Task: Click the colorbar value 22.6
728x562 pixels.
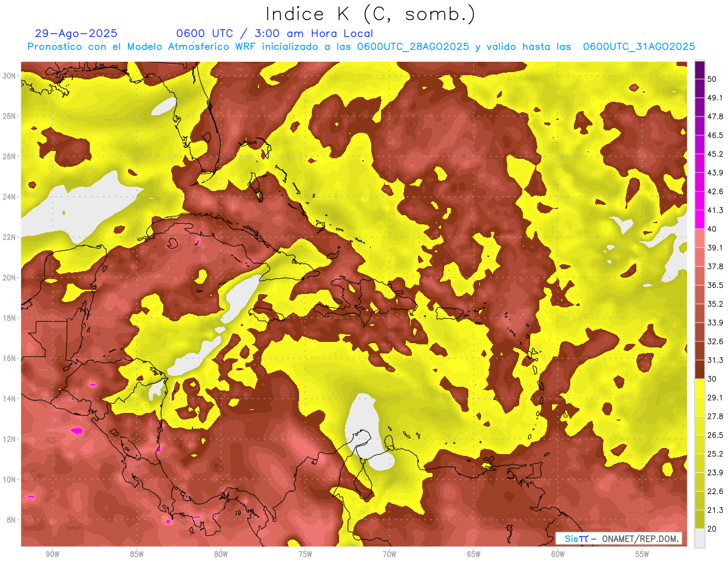Action: click(715, 491)
